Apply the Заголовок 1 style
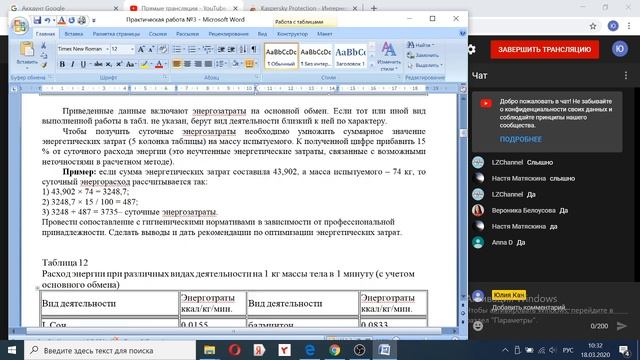640x360 pixels. click(x=351, y=56)
